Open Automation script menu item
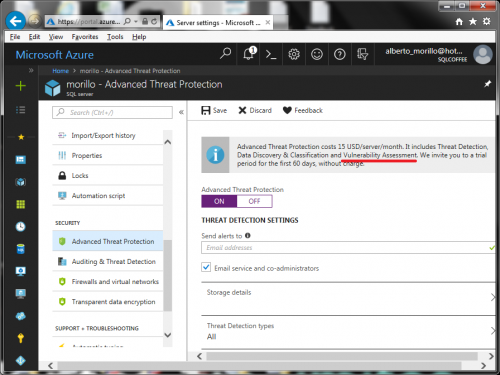The image size is (500, 375). click(x=108, y=196)
